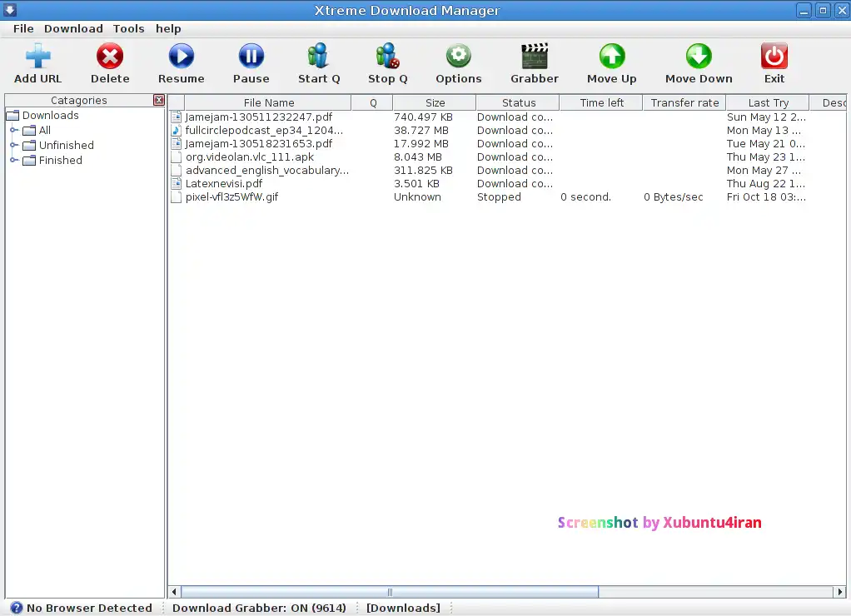This screenshot has height=616, width=851.
Task: Click the Time left column header
Action: point(601,102)
